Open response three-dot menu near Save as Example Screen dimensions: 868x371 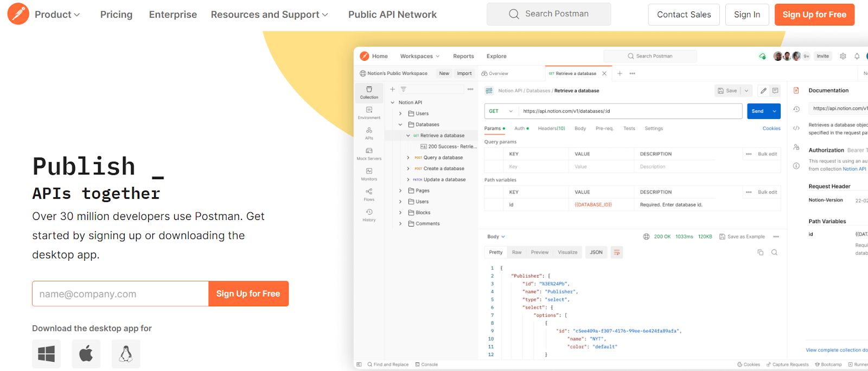(x=776, y=236)
